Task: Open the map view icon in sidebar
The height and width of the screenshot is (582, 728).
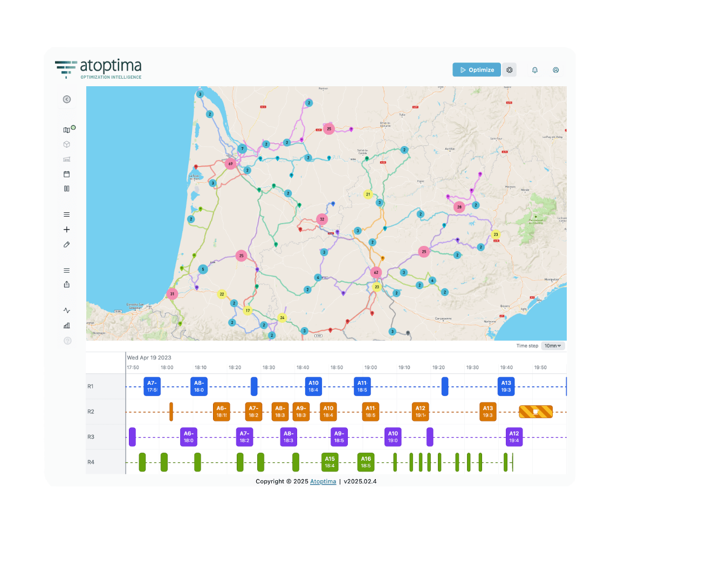Action: point(67,130)
